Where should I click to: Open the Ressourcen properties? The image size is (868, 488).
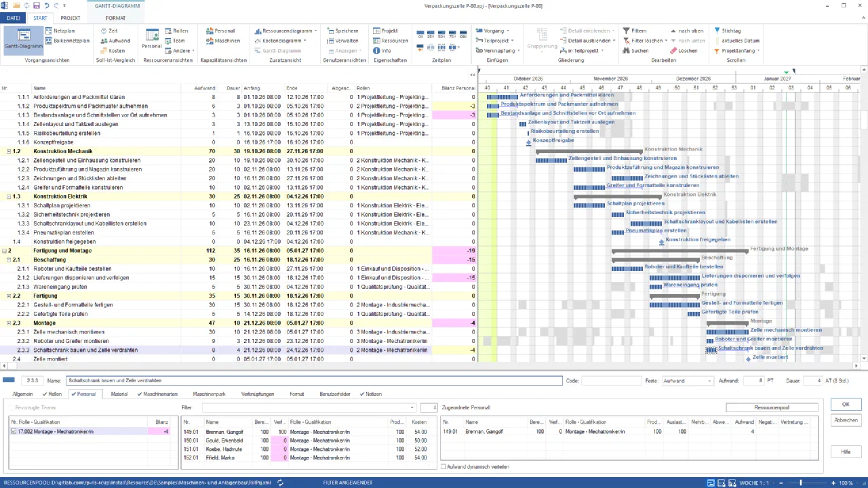coord(390,41)
